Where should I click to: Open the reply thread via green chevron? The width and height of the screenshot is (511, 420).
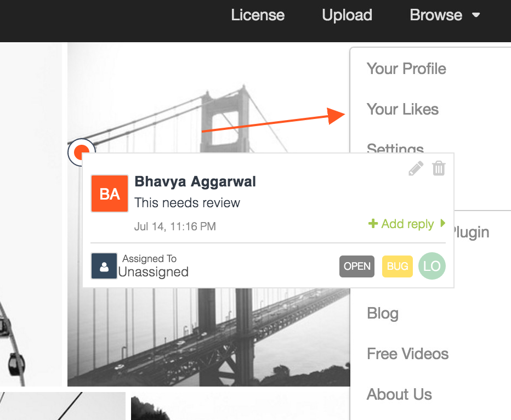click(444, 224)
